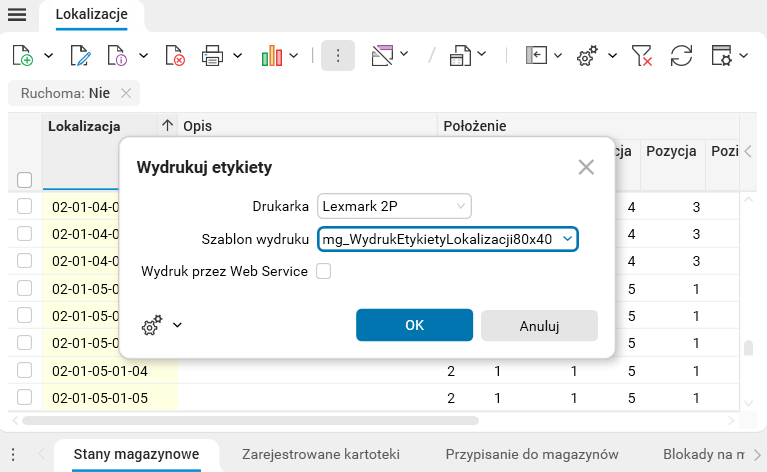Click the horizontal scrollbar thumb
Viewport: 767px width, 472px height.
(x=250, y=421)
